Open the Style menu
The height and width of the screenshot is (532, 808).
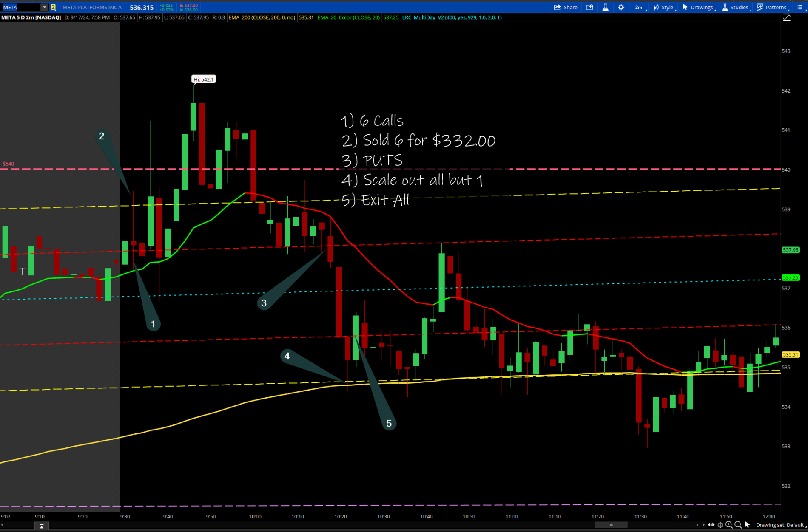663,7
